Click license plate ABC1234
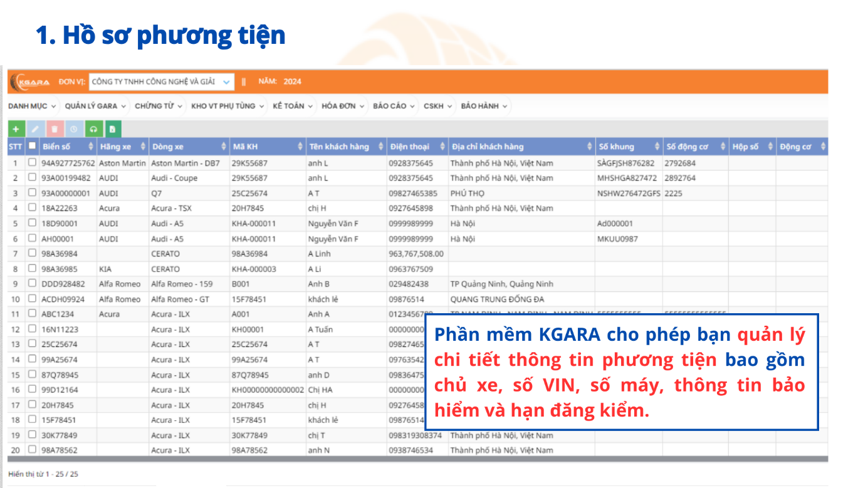868x488 pixels. (x=58, y=314)
